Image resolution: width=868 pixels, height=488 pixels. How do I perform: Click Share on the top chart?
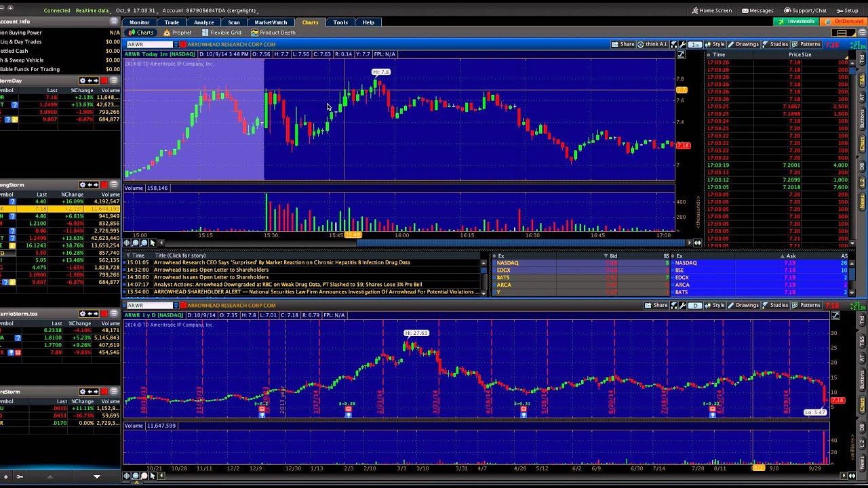click(623, 44)
